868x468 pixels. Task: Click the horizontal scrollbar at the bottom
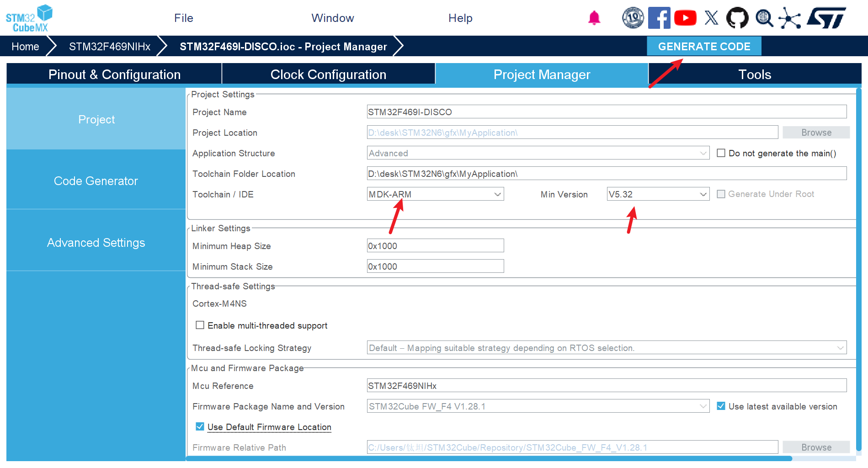coord(489,458)
